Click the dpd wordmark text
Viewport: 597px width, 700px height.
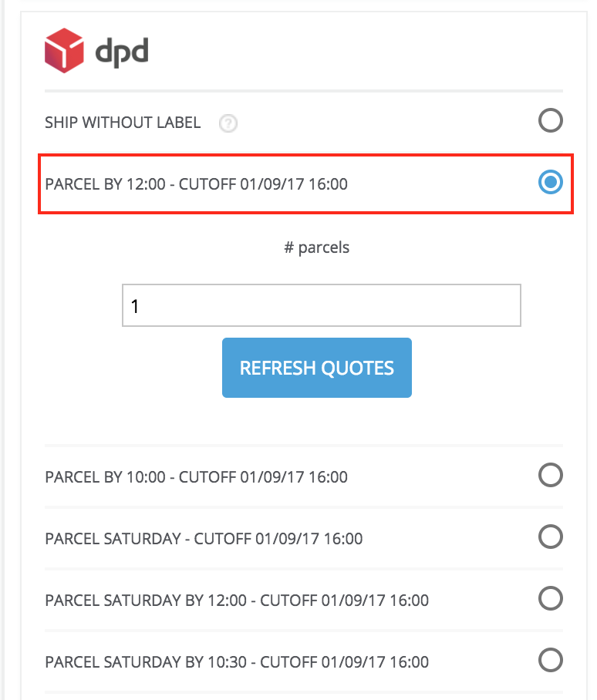click(122, 52)
